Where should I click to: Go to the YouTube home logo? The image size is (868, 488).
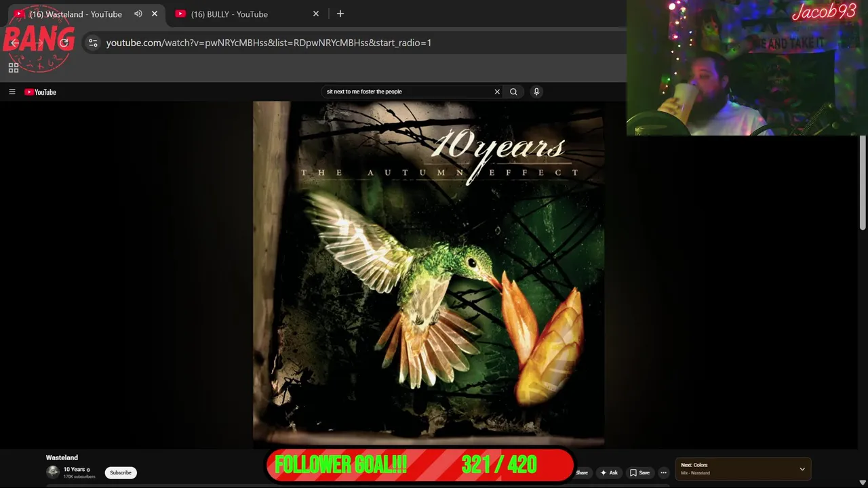tap(41, 92)
